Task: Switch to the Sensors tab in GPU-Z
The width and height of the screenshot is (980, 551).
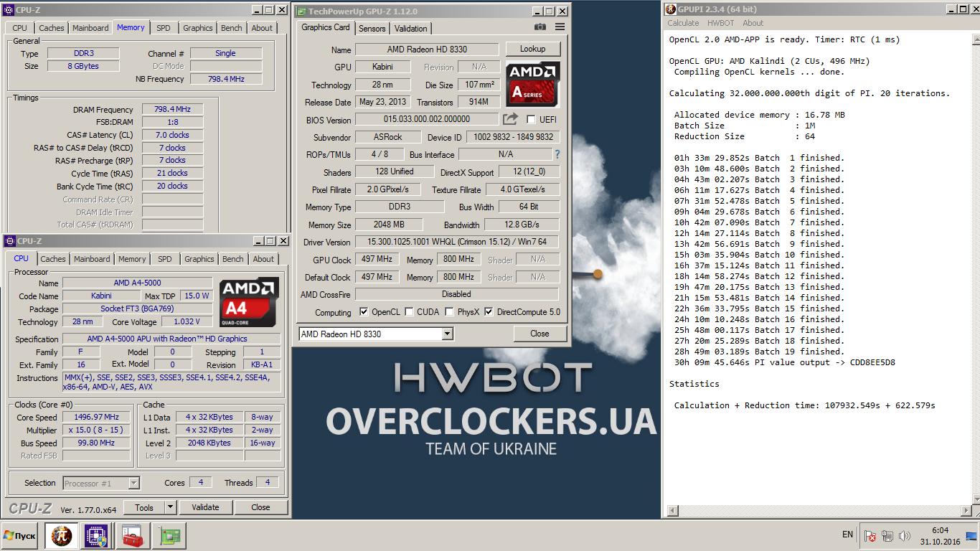Action: (372, 28)
